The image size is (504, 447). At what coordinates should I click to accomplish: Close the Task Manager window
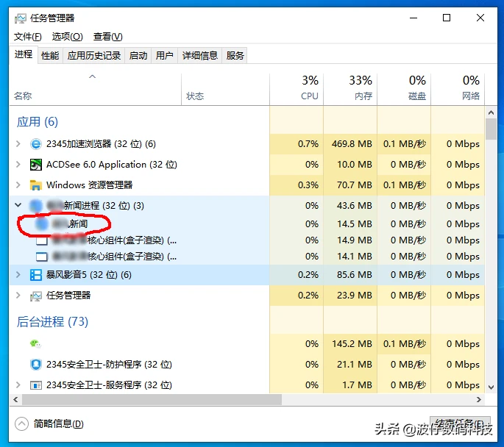pos(480,18)
